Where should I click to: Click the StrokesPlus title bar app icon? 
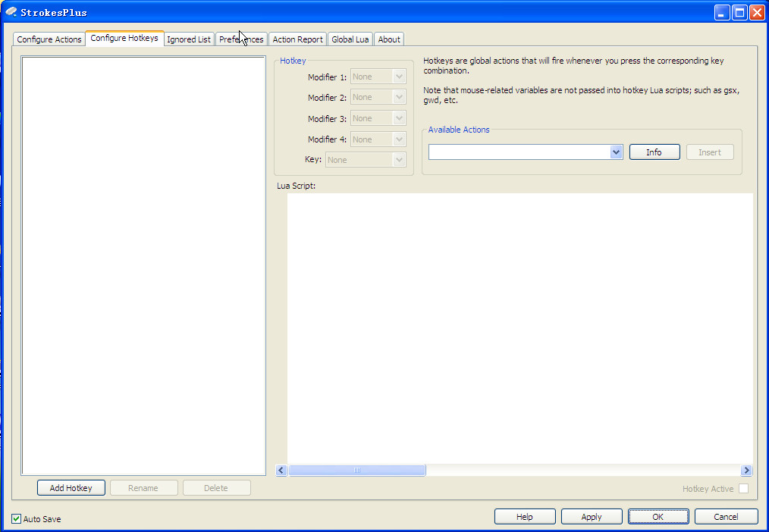point(11,11)
